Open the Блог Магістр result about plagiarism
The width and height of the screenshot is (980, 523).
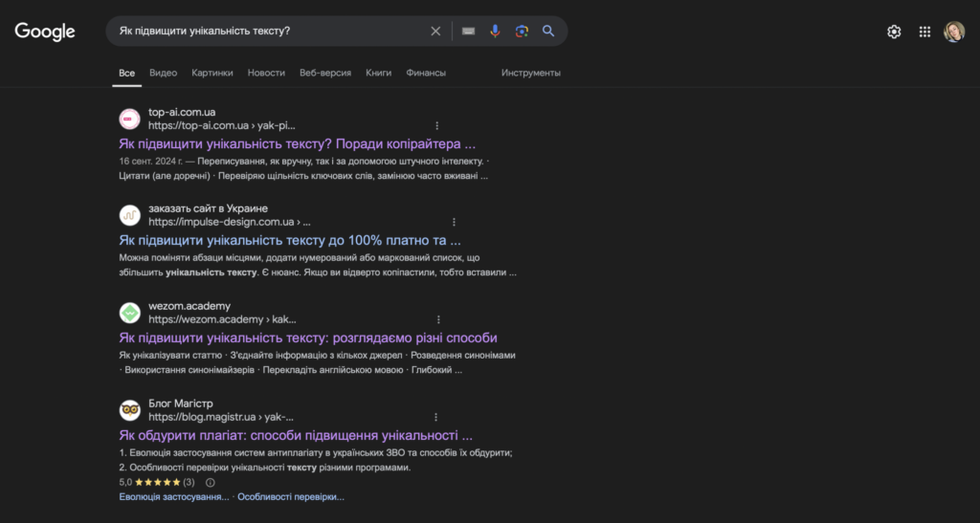coord(296,435)
